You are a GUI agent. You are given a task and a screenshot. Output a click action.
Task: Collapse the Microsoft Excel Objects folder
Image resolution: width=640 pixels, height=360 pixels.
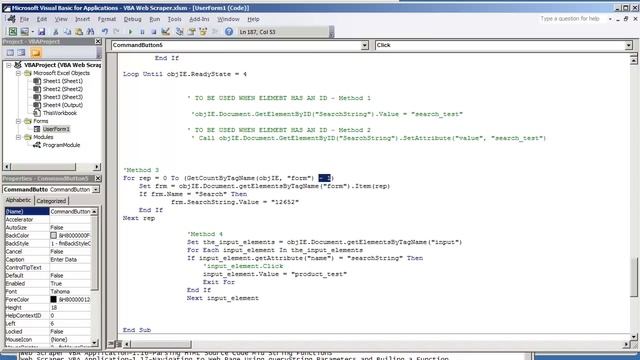(x=18, y=73)
